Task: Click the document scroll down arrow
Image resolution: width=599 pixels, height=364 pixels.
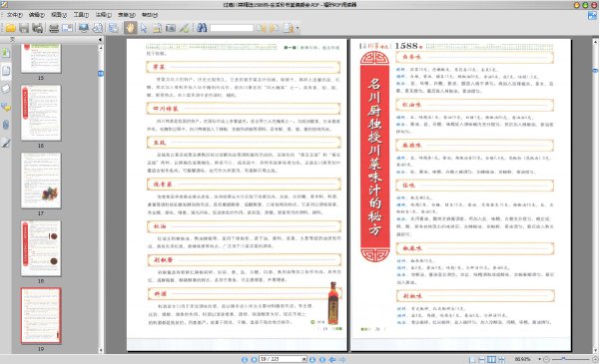Action: pos(595,350)
